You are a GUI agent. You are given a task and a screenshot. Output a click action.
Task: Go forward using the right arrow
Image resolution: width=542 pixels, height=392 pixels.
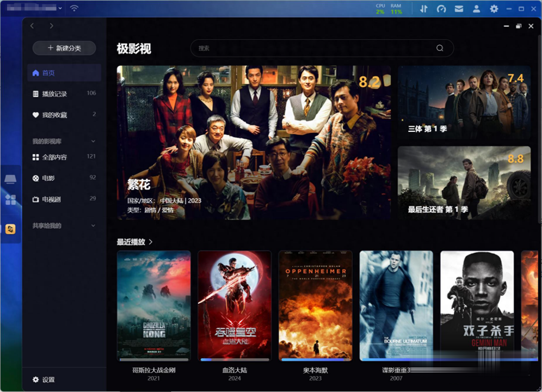52,26
